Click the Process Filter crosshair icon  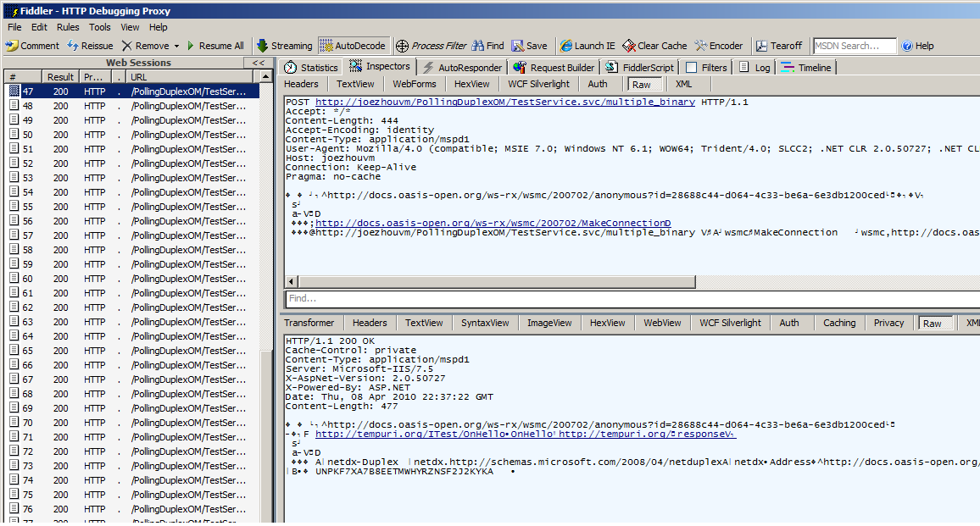click(402, 46)
